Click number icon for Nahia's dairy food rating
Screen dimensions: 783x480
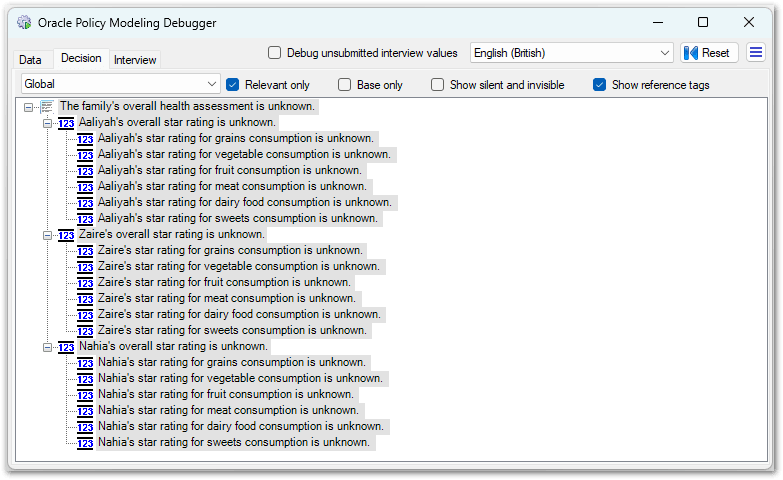pos(85,427)
